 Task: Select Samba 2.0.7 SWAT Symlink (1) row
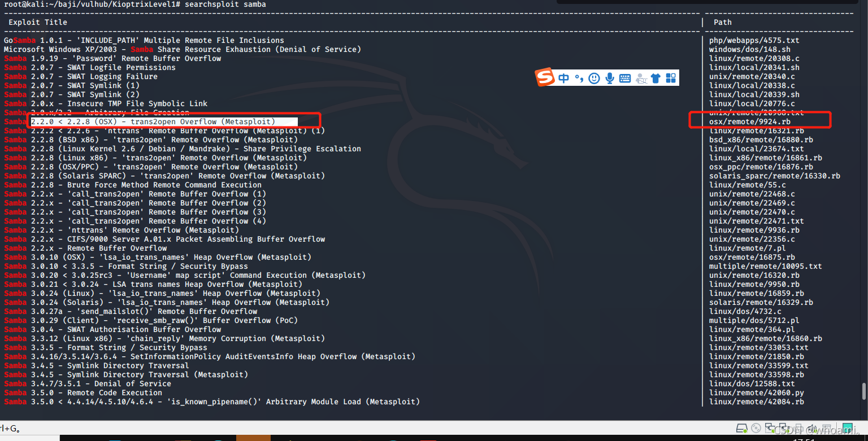(72, 85)
